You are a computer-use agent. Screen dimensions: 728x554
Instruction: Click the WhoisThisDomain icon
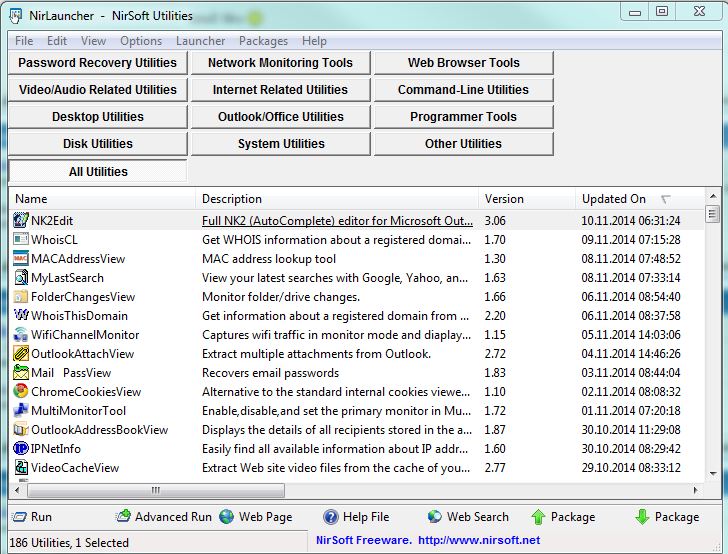21,315
